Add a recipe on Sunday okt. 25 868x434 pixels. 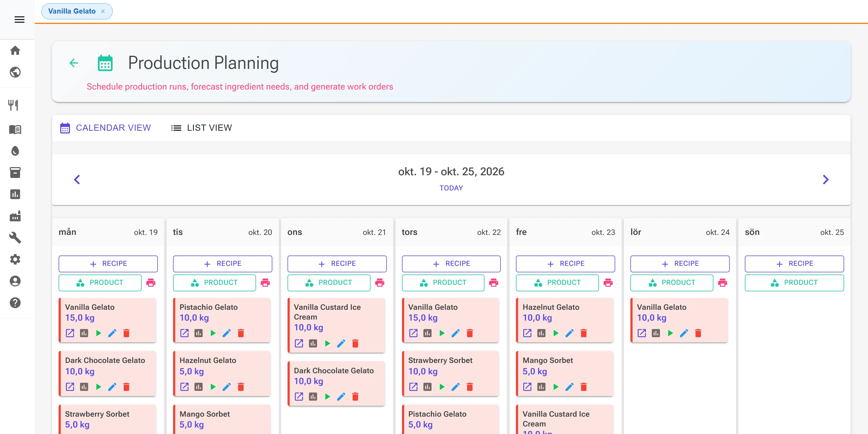(794, 264)
